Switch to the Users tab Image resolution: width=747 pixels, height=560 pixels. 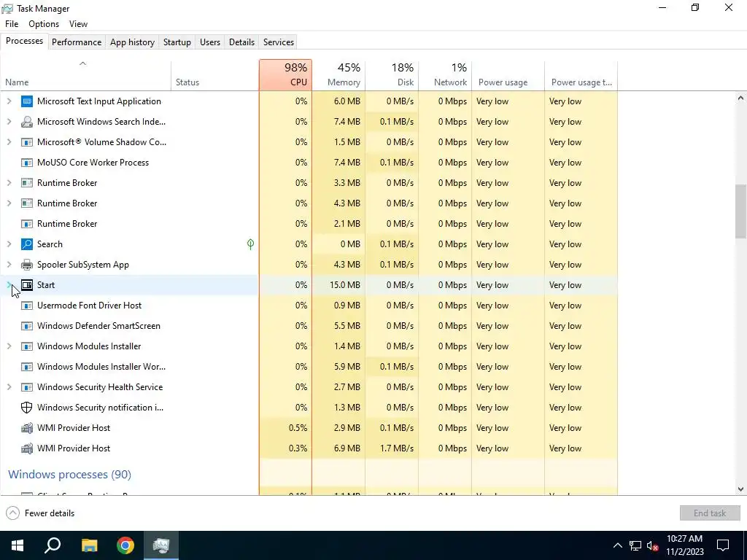210,42
